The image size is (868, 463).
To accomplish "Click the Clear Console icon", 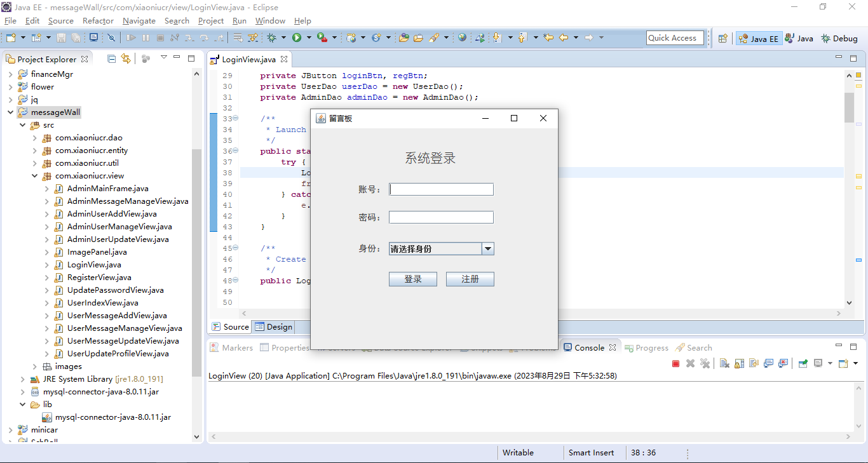I will pyautogui.click(x=724, y=363).
